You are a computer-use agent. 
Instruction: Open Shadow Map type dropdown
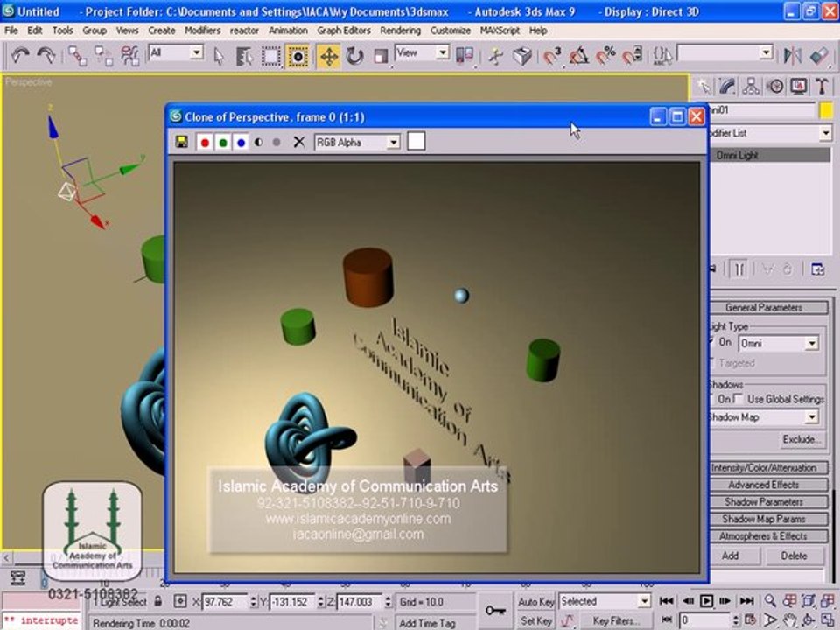pyautogui.click(x=812, y=416)
